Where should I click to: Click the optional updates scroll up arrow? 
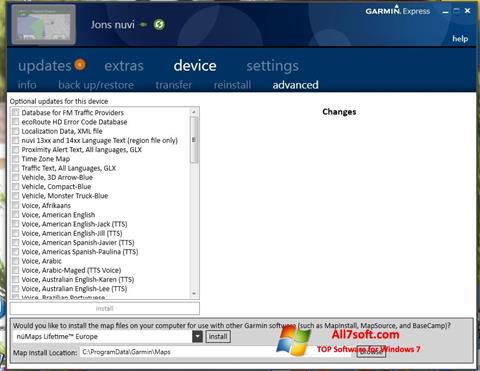click(194, 112)
